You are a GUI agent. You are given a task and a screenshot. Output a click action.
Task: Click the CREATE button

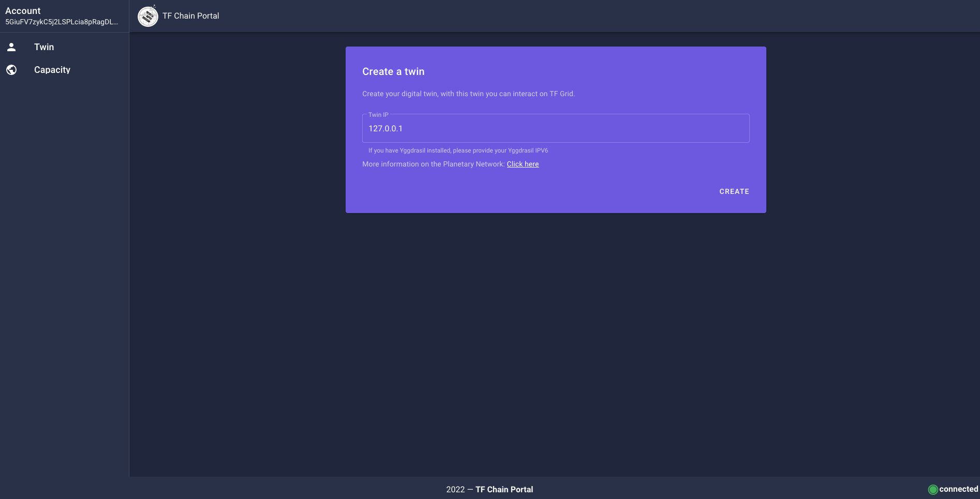click(734, 191)
